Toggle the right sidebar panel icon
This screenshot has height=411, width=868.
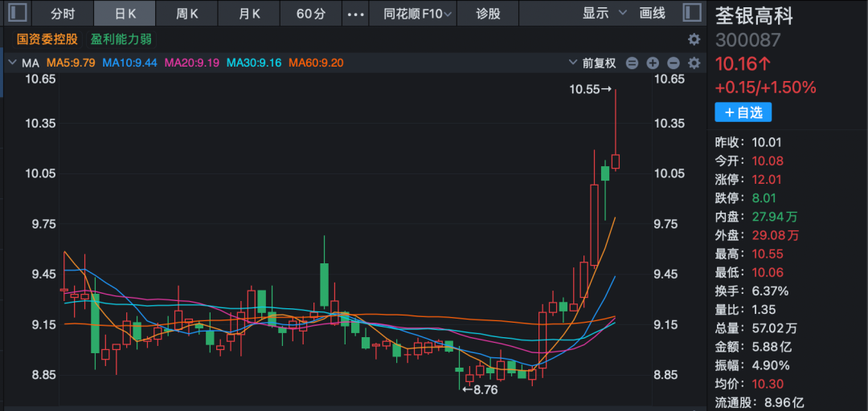point(691,13)
